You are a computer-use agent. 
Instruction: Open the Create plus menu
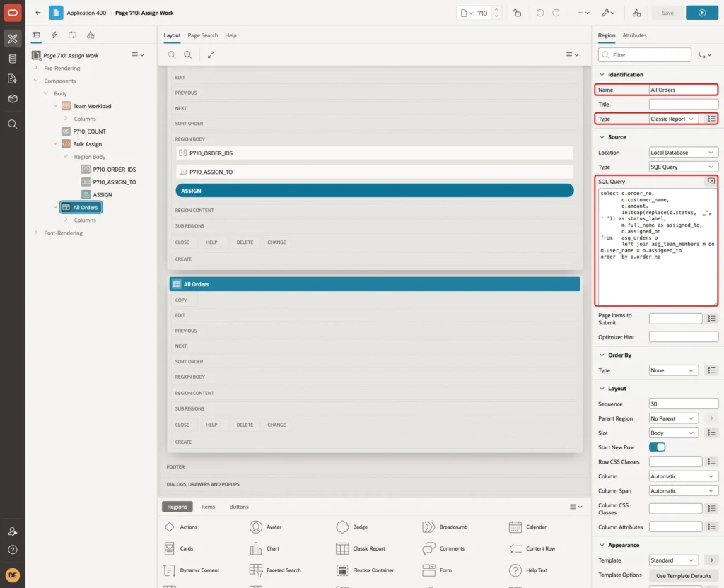[583, 13]
